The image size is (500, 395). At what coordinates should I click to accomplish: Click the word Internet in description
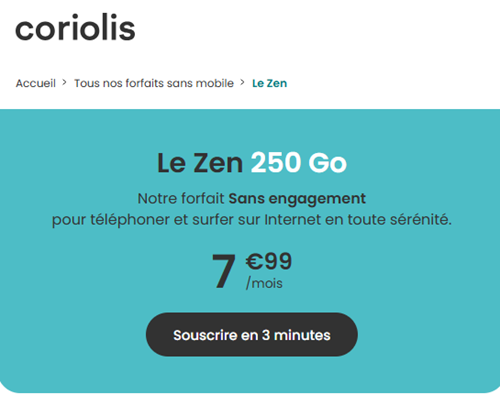coord(292,220)
